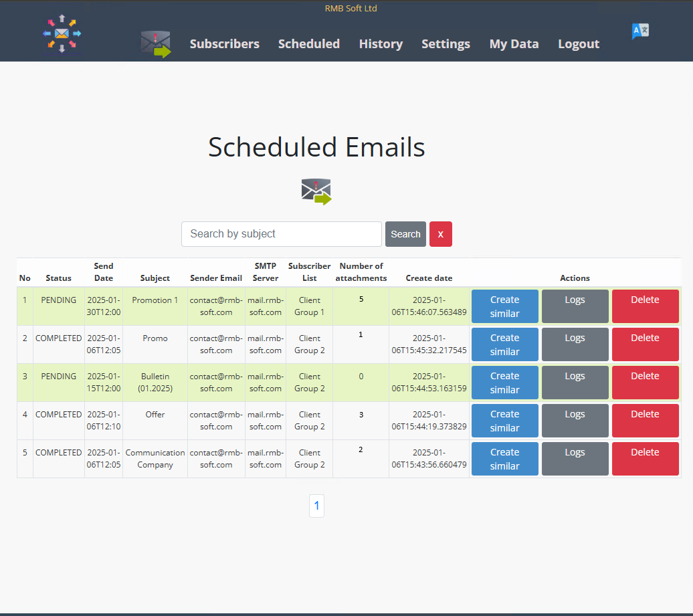Open the Subscribers menu
Viewport: 693px width, 616px height.
[225, 43]
